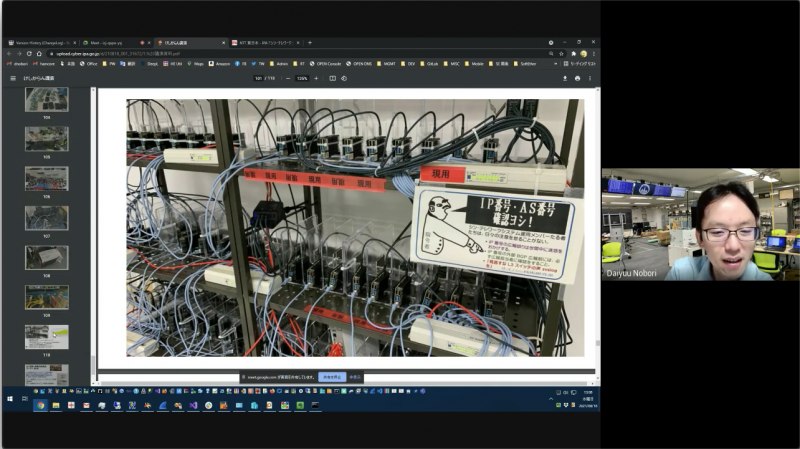The width and height of the screenshot is (800, 449).
Task: Bookmark this page with star icon
Action: click(x=561, y=54)
